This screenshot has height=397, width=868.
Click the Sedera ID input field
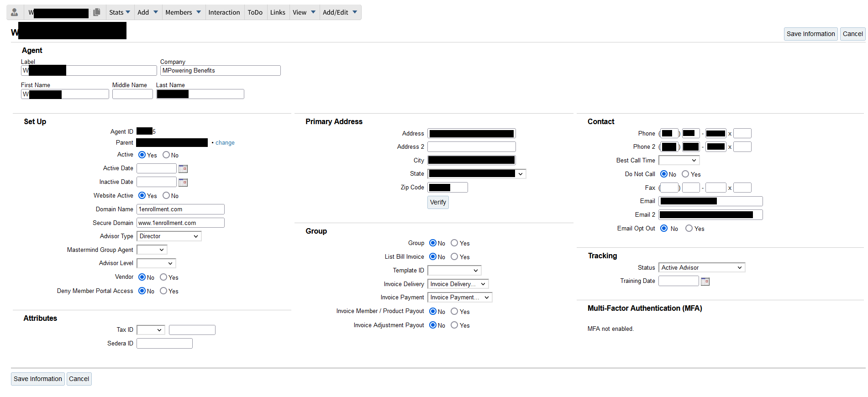tap(164, 344)
